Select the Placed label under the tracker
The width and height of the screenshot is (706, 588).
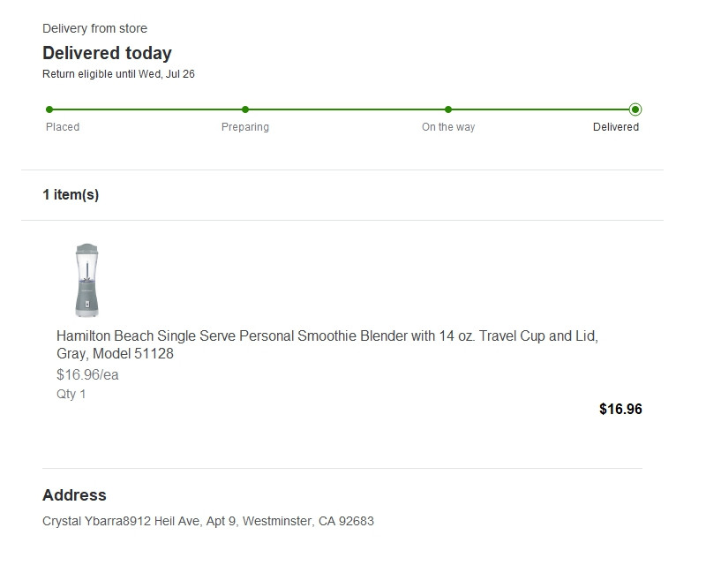tap(63, 127)
